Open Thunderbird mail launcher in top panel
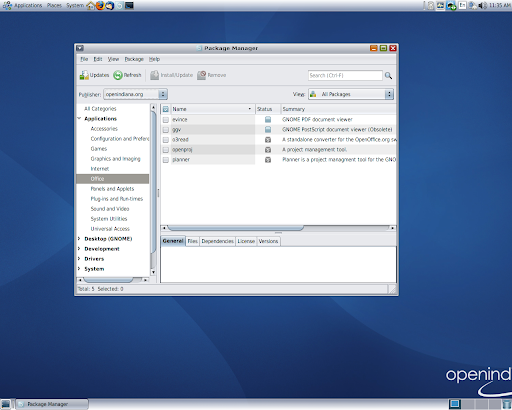This screenshot has width=512, height=410. pos(110,5)
